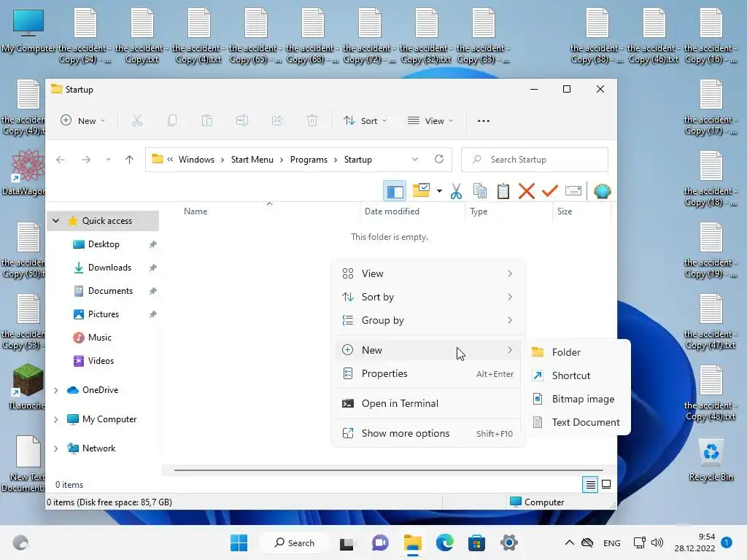Expand the address bar history dropdown
The width and height of the screenshot is (747, 560).
point(415,159)
